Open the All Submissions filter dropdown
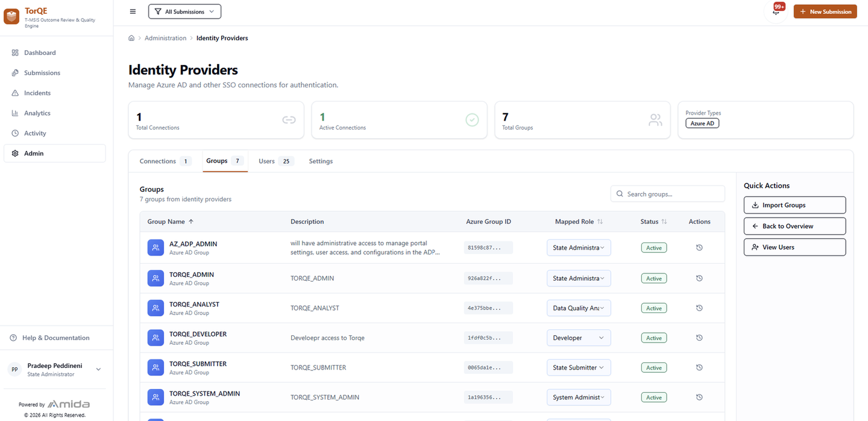Screen dimensions: 868x421 pyautogui.click(x=184, y=11)
